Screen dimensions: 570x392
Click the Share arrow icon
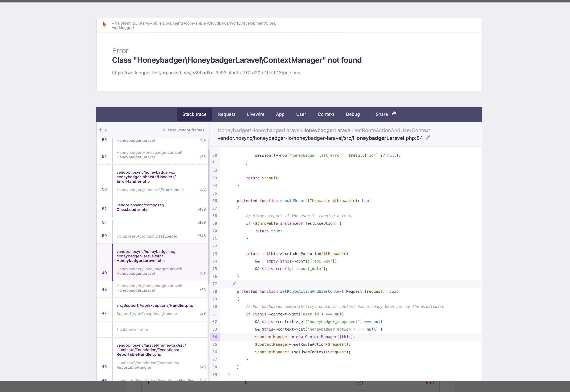point(394,113)
